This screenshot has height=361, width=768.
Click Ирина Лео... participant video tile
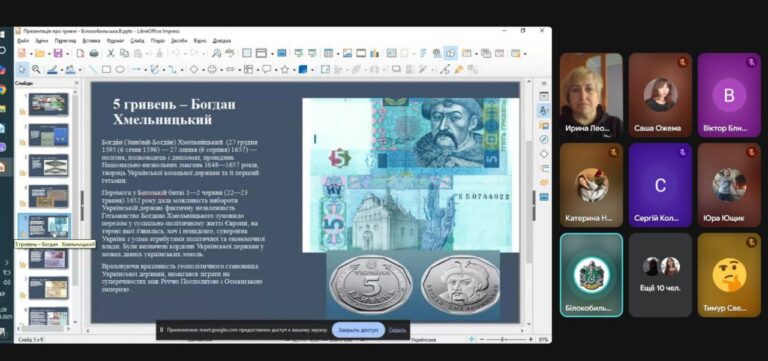[x=591, y=95]
